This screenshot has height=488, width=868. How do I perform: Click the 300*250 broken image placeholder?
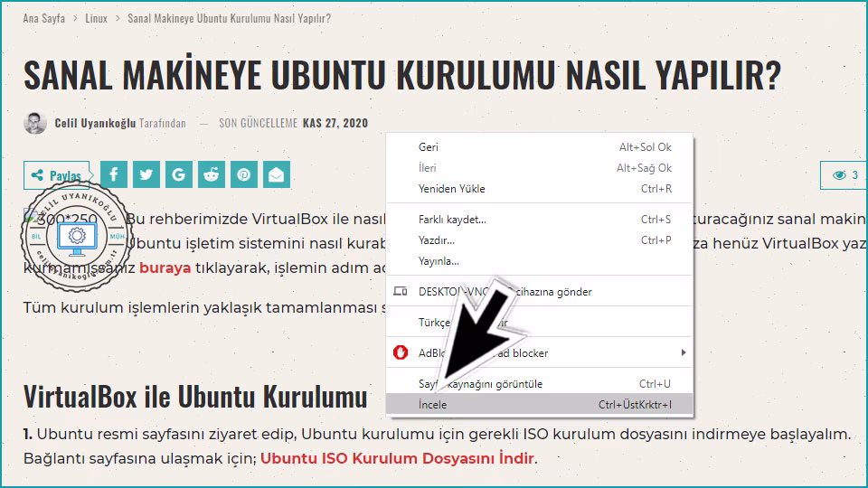pos(61,218)
